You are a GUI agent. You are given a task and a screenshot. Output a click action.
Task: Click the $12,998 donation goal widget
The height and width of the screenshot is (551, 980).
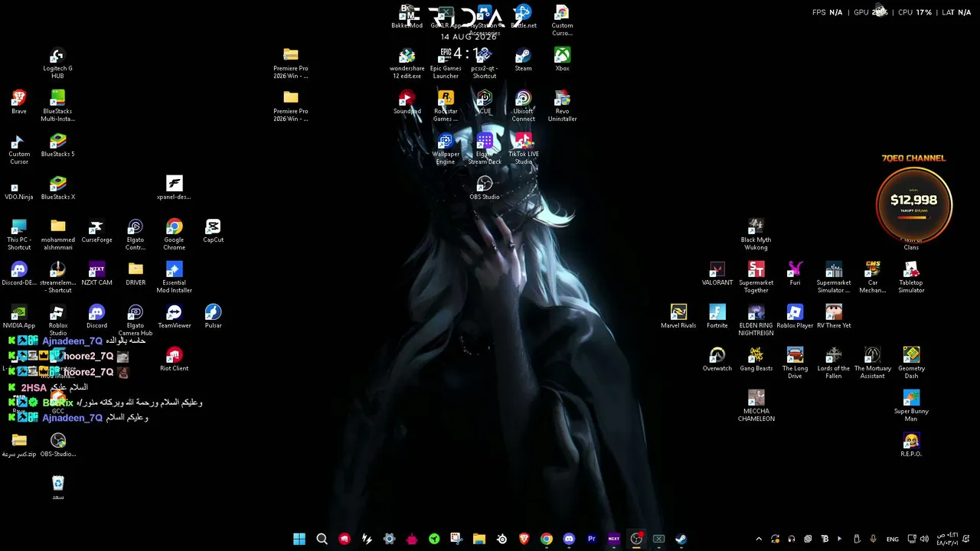(x=913, y=204)
